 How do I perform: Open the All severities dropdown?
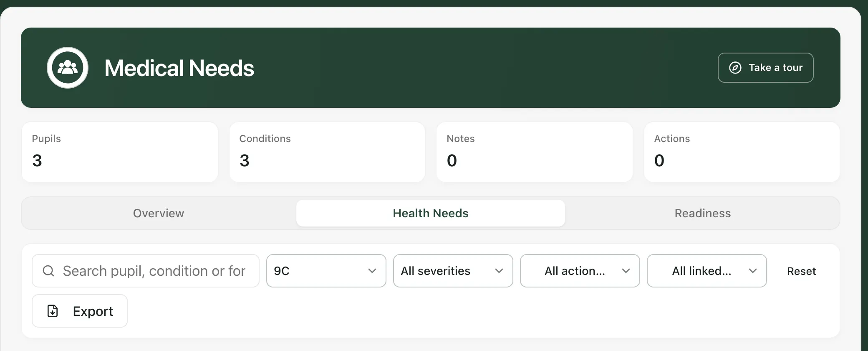(453, 271)
